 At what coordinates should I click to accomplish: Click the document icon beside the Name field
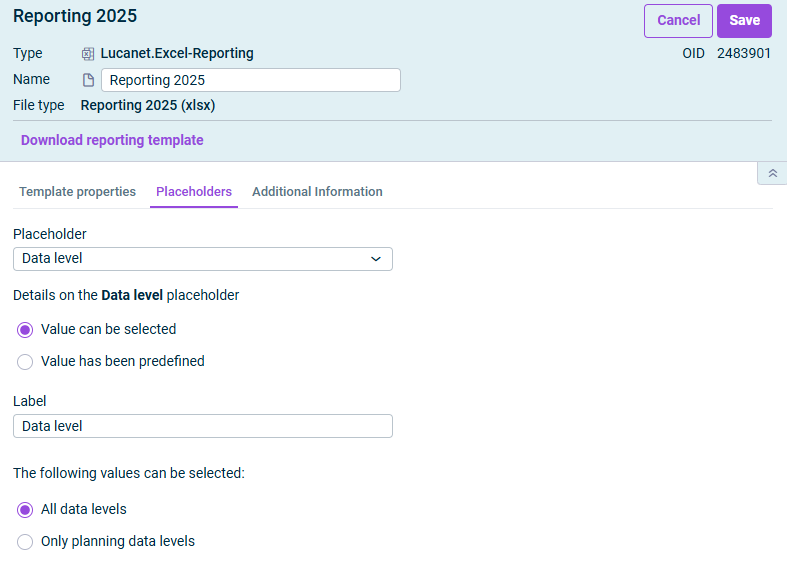(x=88, y=80)
